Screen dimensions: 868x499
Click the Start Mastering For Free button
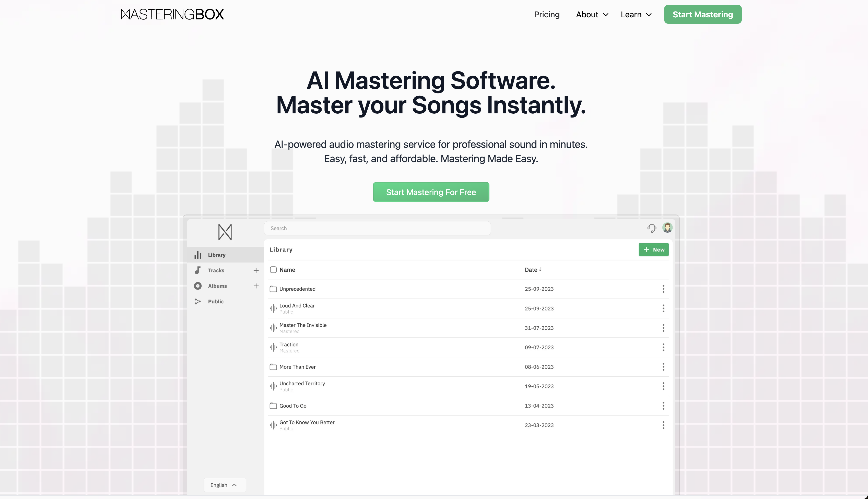pos(431,192)
